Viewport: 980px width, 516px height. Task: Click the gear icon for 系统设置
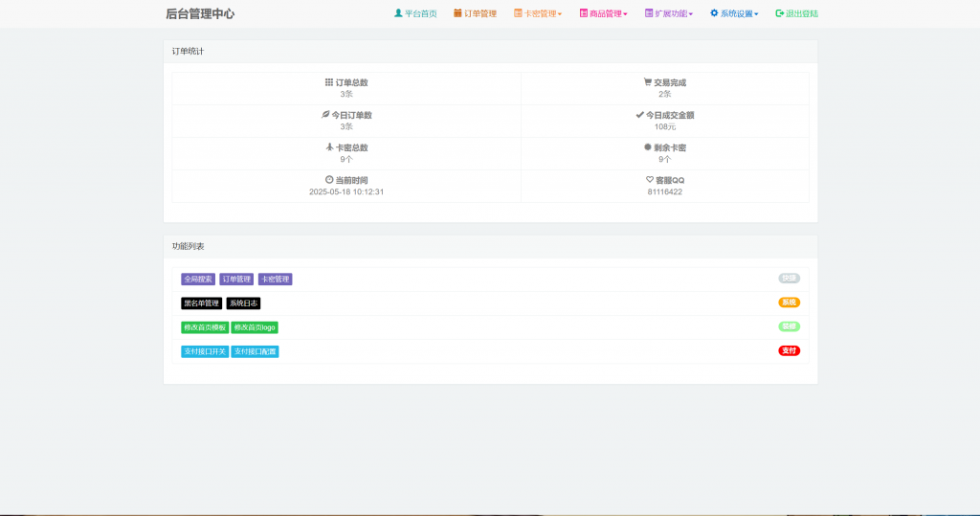714,13
